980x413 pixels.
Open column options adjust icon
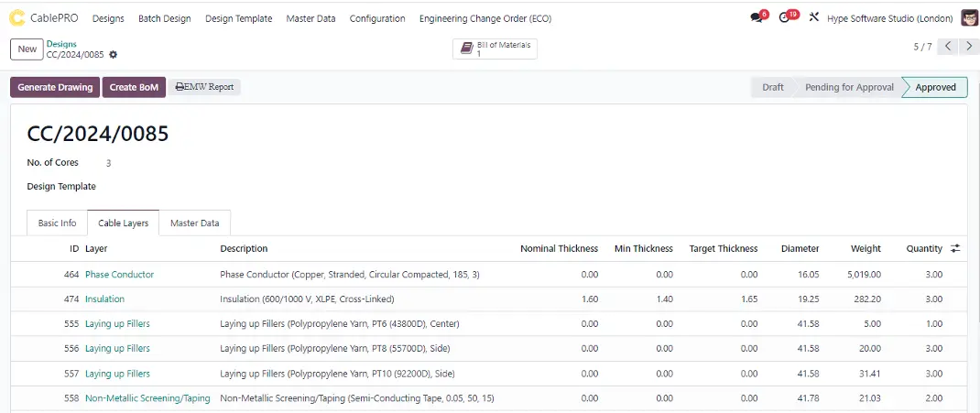(x=955, y=249)
